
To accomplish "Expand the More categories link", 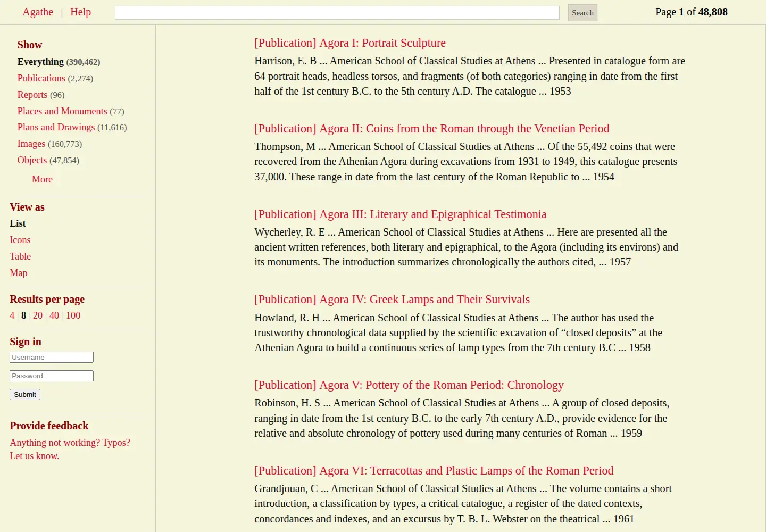I will coord(42,179).
